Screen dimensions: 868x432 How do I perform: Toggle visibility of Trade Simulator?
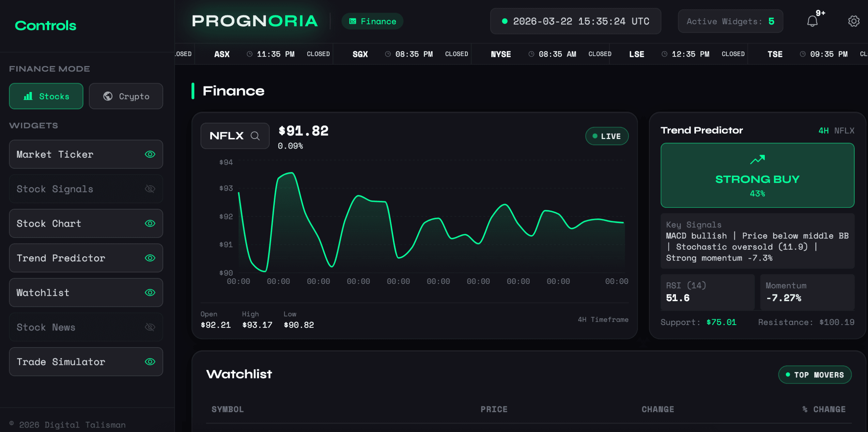(x=150, y=362)
